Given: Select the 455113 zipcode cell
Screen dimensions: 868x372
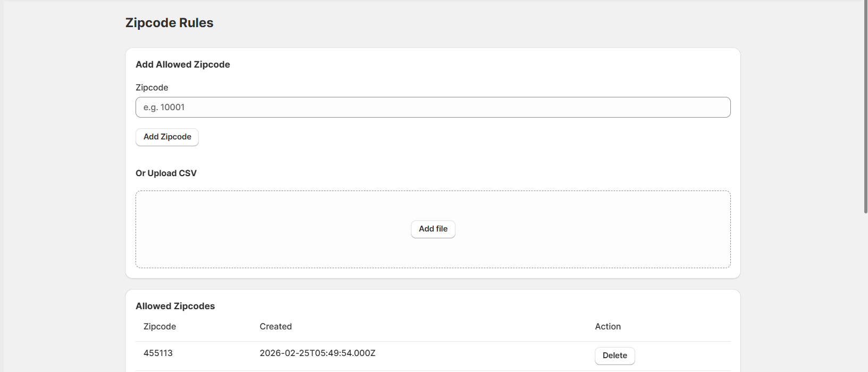Looking at the screenshot, I should (x=158, y=353).
